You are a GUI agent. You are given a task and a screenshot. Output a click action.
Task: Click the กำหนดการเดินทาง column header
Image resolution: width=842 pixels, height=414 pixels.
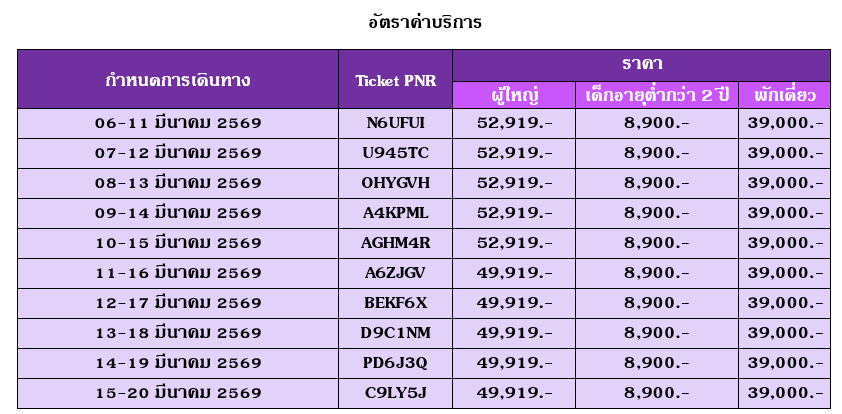click(178, 80)
